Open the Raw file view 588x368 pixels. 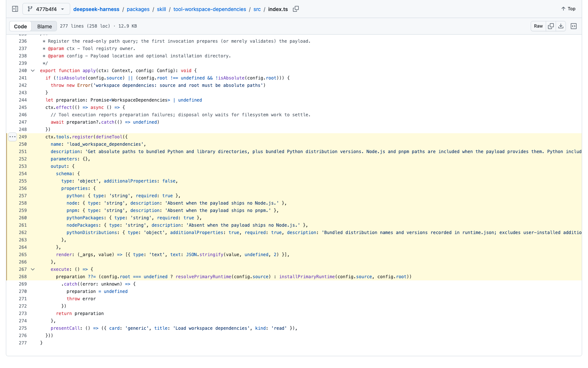point(538,26)
